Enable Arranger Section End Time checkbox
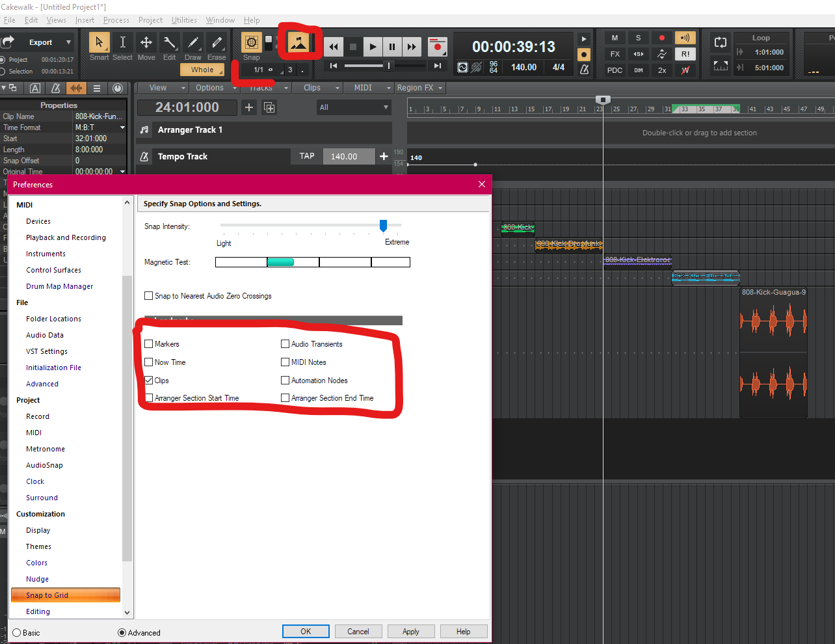 (285, 397)
